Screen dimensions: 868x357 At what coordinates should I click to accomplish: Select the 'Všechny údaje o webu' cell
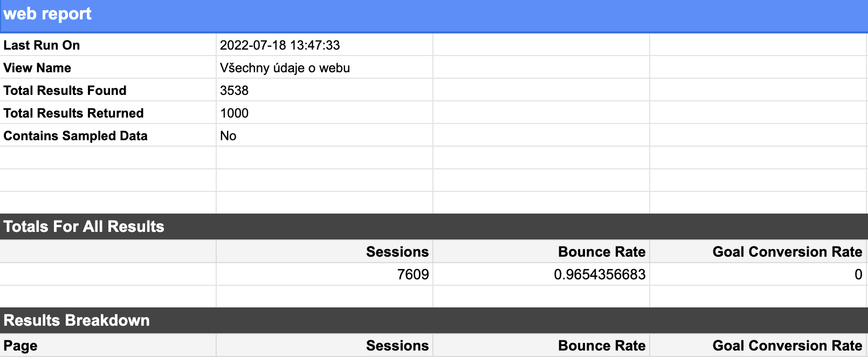[325, 67]
